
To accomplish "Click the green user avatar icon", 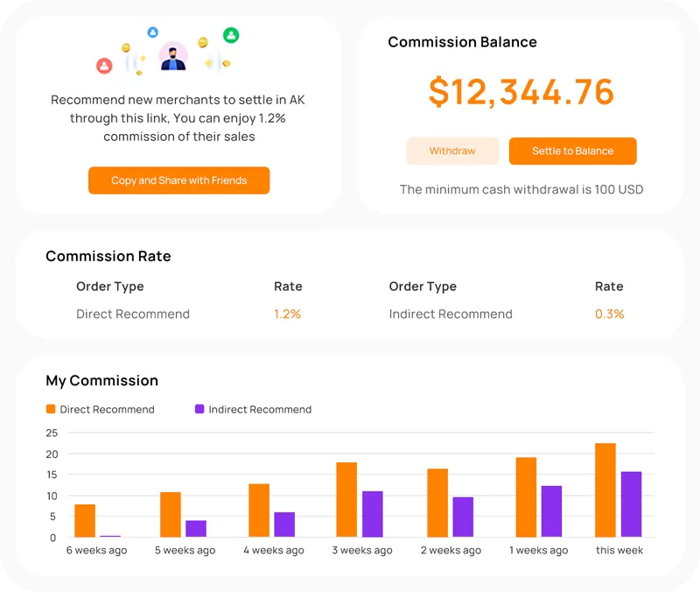I will click(231, 36).
